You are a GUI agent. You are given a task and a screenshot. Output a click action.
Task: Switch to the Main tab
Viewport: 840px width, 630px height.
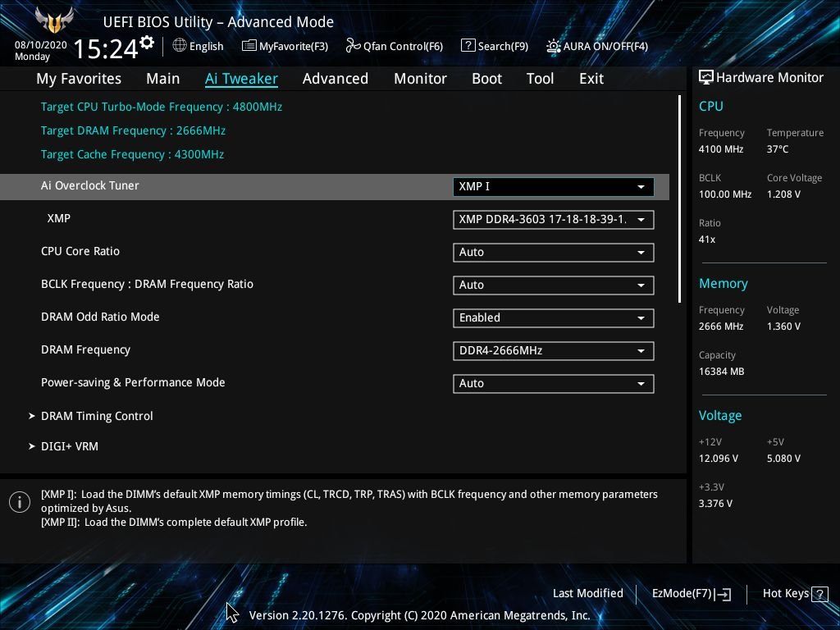[x=163, y=79]
